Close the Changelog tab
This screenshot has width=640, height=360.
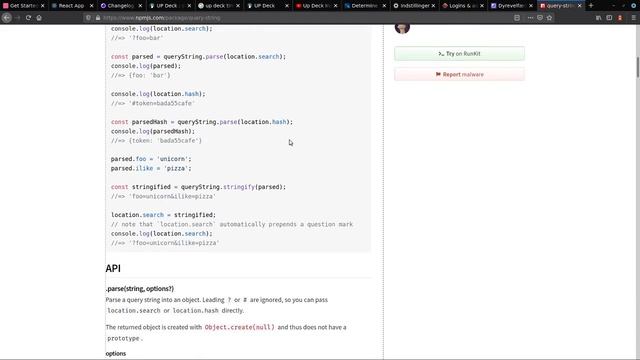[140, 6]
